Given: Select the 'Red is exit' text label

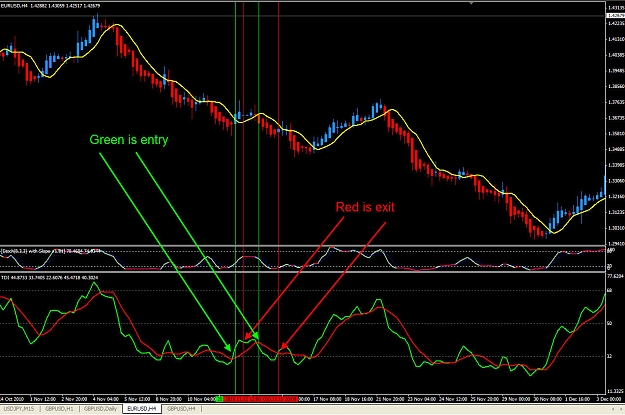Looking at the screenshot, I should [x=365, y=207].
